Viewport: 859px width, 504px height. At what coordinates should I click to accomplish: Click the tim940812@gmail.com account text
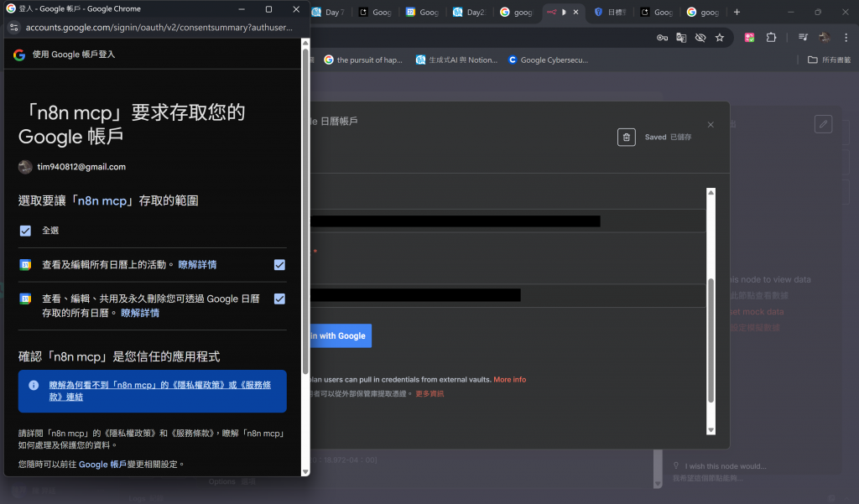coord(81,167)
